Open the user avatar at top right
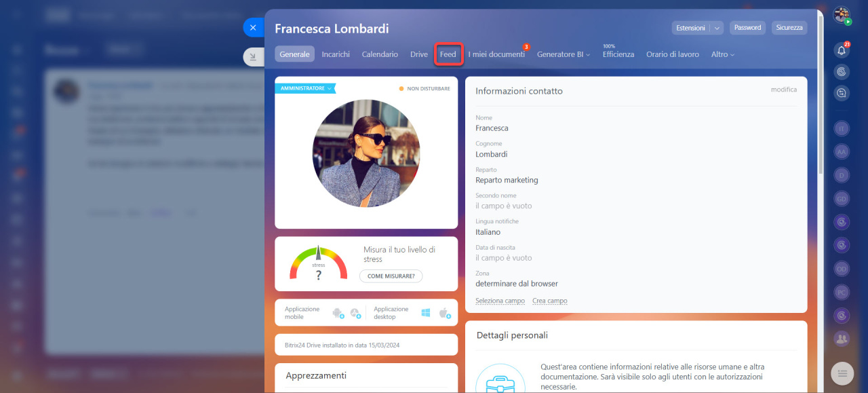The width and height of the screenshot is (868, 393). [842, 16]
